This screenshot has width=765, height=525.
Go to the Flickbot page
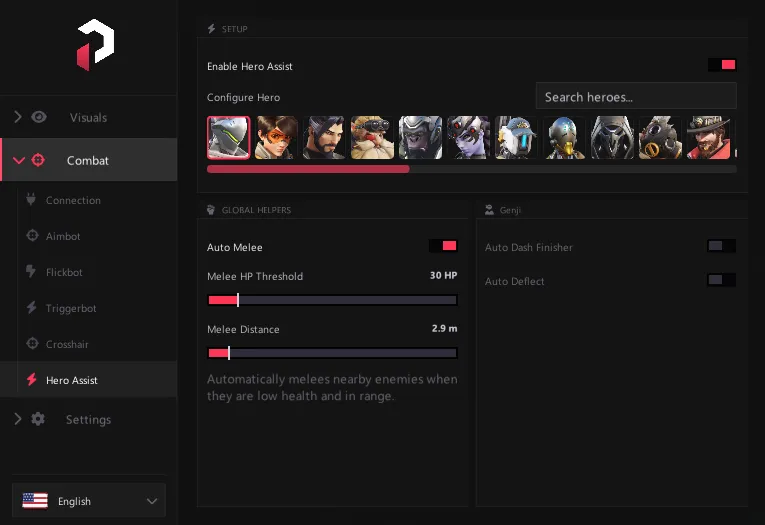coord(89,272)
